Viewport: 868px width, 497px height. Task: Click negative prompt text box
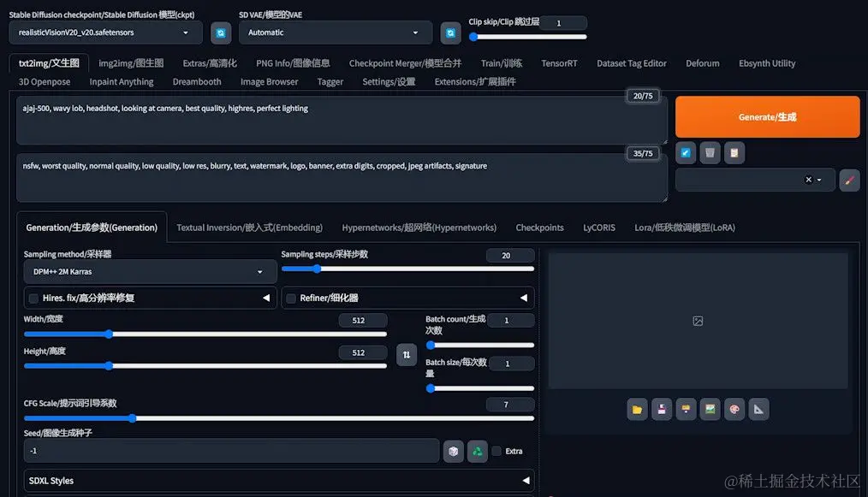[x=342, y=178]
